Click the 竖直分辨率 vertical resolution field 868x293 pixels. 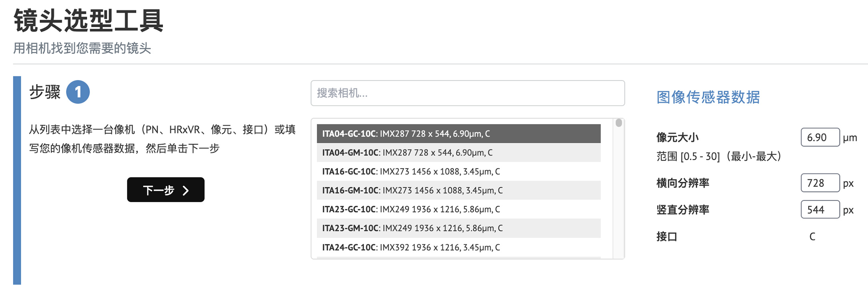tap(820, 209)
